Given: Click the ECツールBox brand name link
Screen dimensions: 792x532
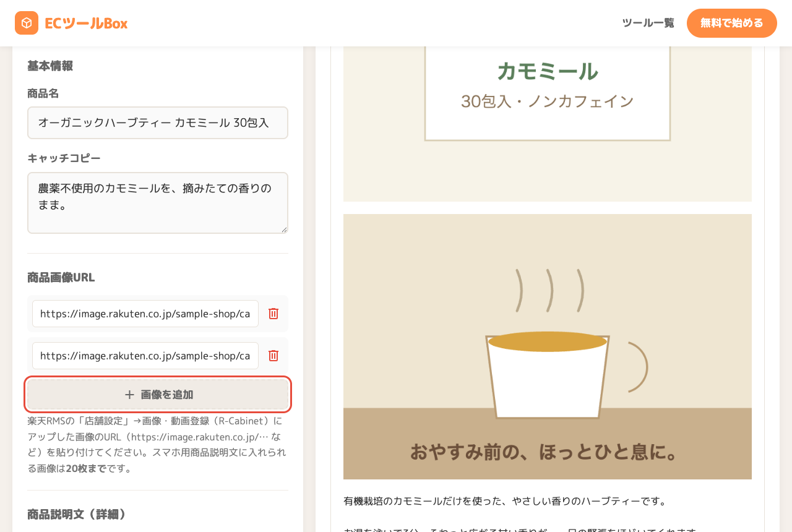Looking at the screenshot, I should coord(86,23).
